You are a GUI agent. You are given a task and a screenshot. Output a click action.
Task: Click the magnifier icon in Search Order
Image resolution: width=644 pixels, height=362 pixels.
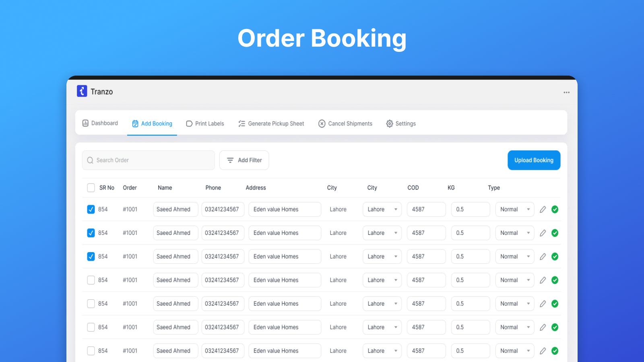pyautogui.click(x=90, y=160)
